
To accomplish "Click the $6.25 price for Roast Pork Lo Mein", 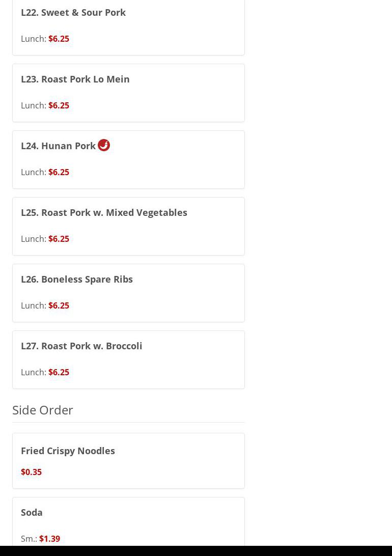I will (x=59, y=105).
